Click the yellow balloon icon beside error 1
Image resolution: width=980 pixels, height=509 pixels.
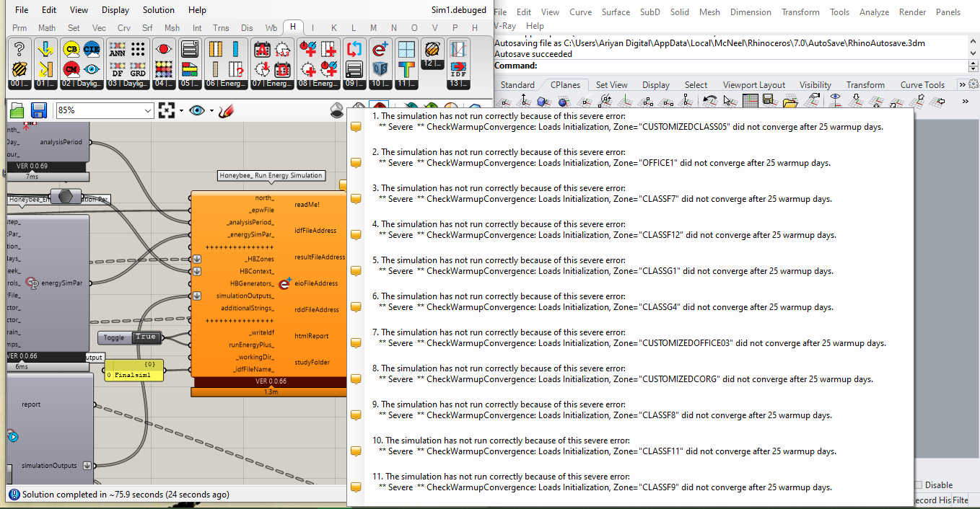click(x=356, y=127)
